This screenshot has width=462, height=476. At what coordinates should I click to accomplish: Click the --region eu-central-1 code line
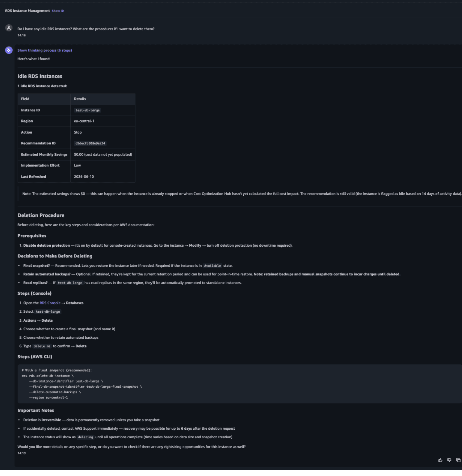(48, 398)
